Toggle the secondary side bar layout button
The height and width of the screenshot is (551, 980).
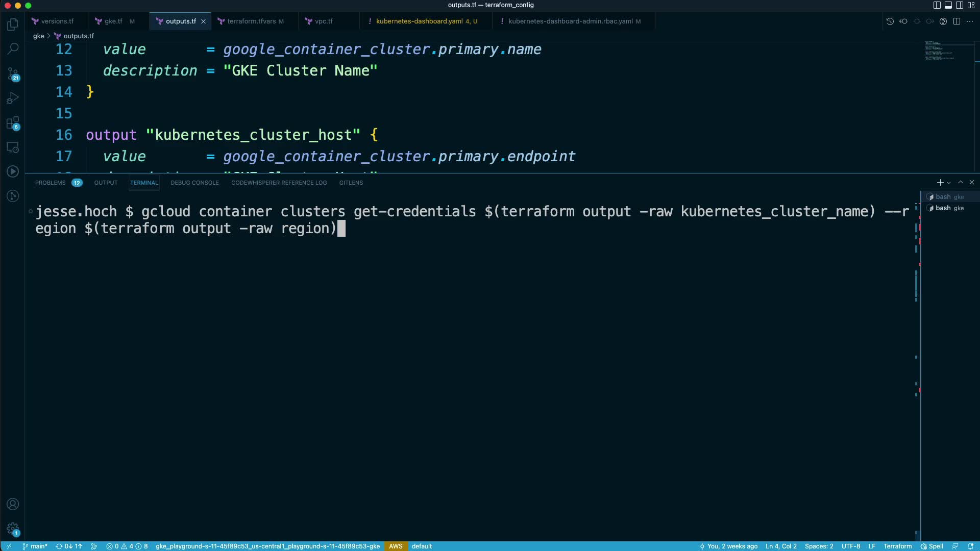tap(959, 5)
